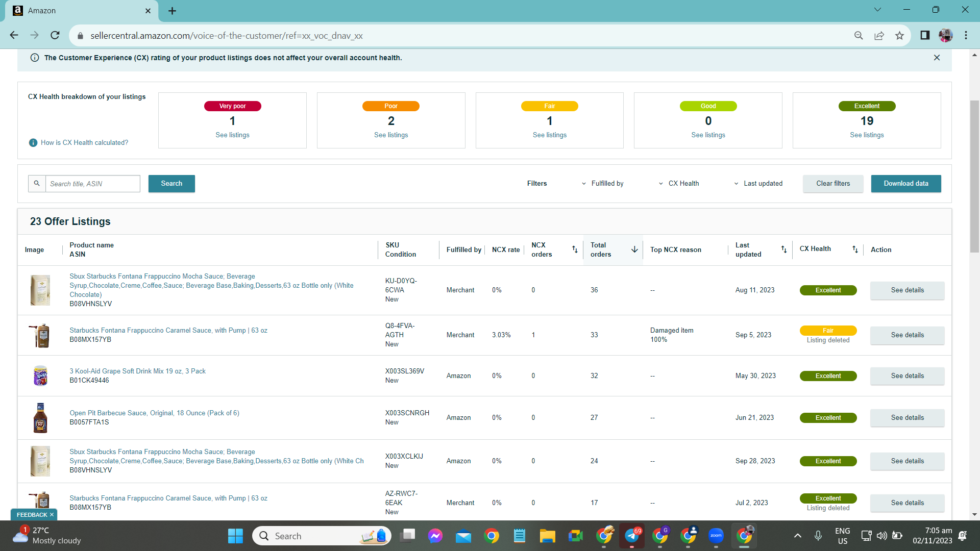See details for Q8-4FVA-AGTH SKU row
Image resolution: width=980 pixels, height=551 pixels.
point(907,335)
